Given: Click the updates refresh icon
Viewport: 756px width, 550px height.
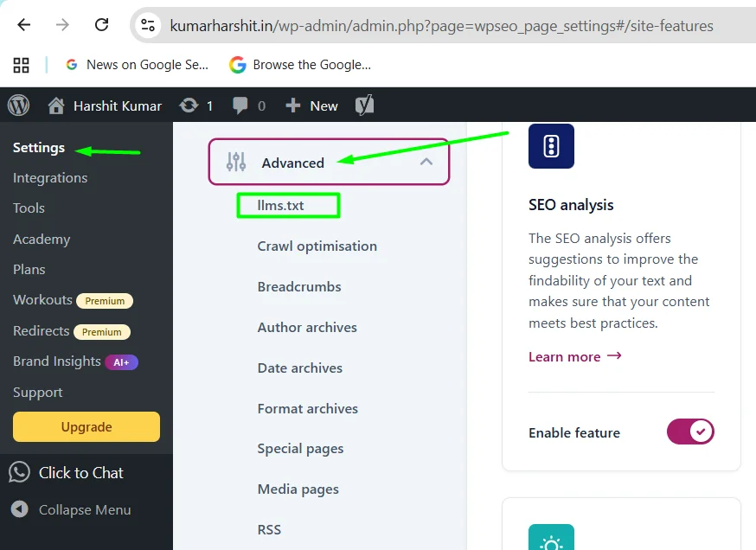Looking at the screenshot, I should click(188, 106).
